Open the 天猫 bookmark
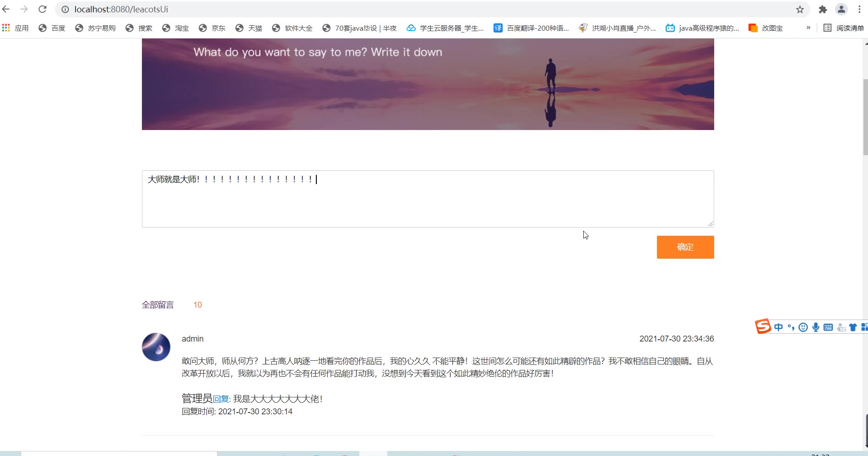 click(249, 28)
